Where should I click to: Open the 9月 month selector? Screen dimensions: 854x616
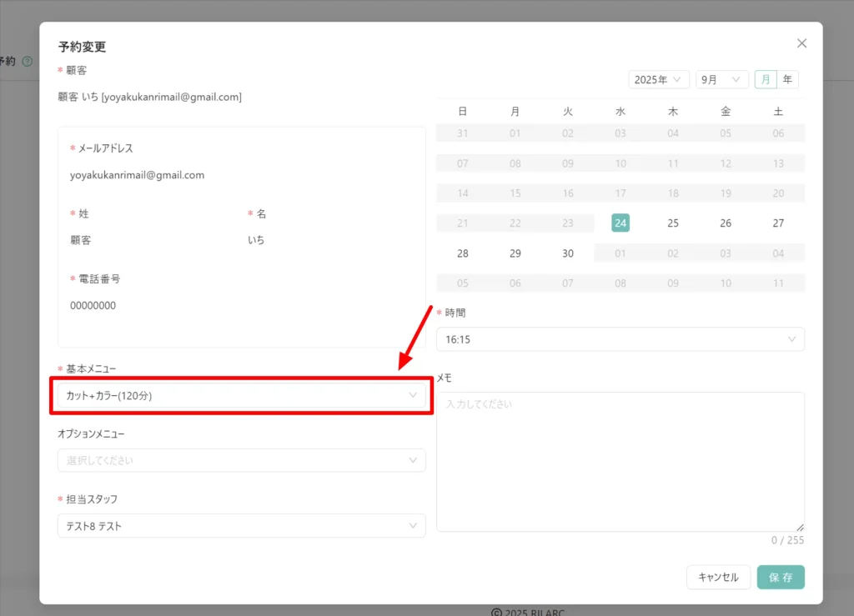coord(721,80)
